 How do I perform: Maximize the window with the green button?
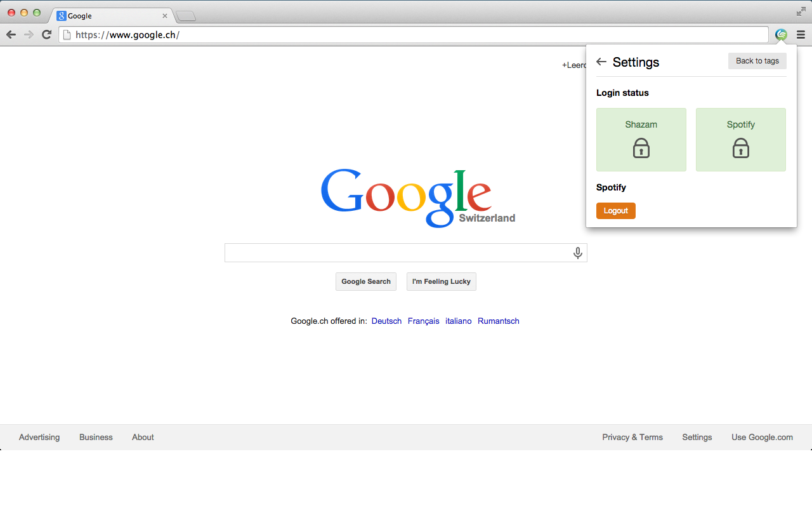pyautogui.click(x=37, y=13)
